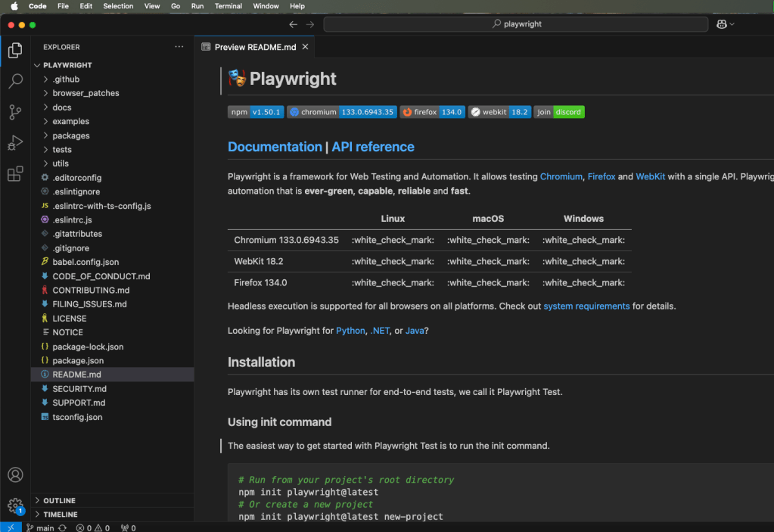774x532 pixels.
Task: Expand the OUTLINE section
Action: [x=59, y=500]
